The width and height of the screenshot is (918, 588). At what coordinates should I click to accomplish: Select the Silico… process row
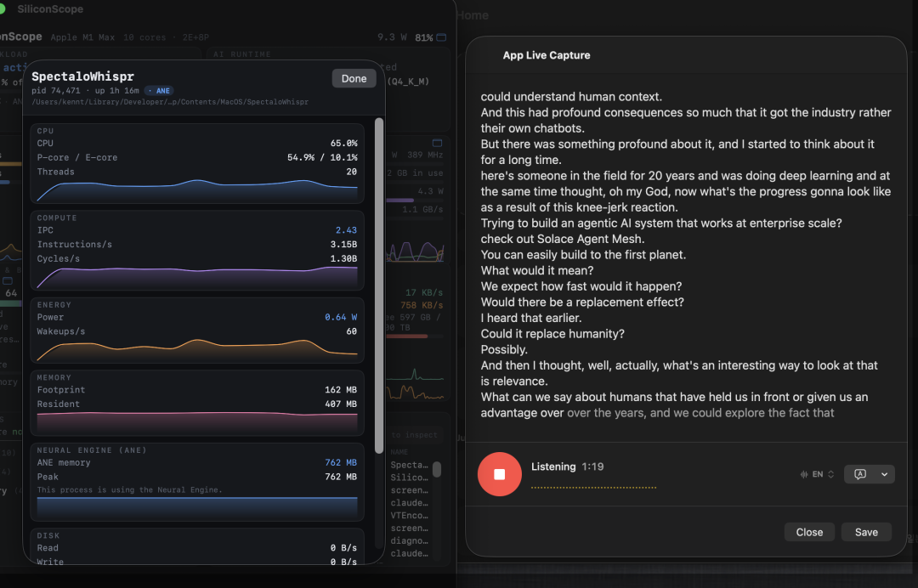[409, 478]
